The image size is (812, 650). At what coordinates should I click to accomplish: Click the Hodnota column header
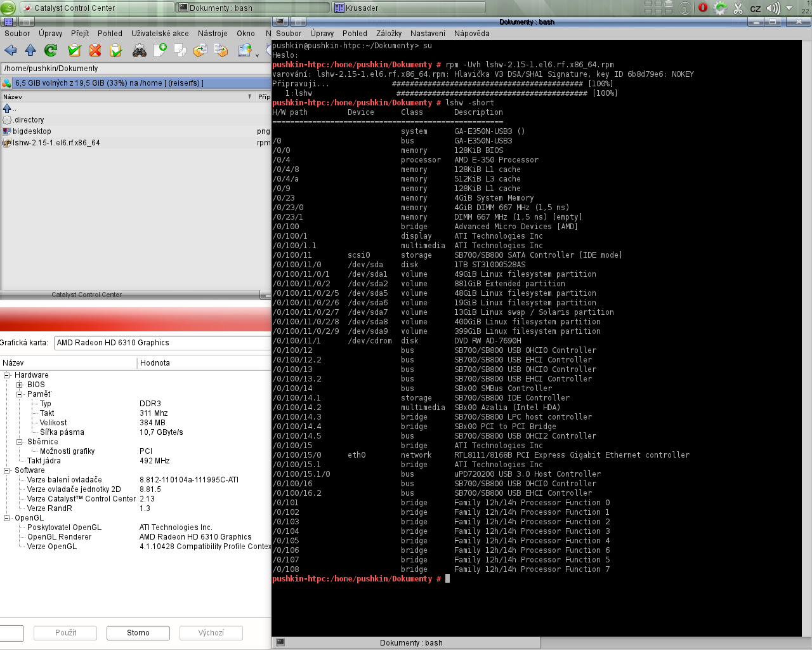[204, 363]
